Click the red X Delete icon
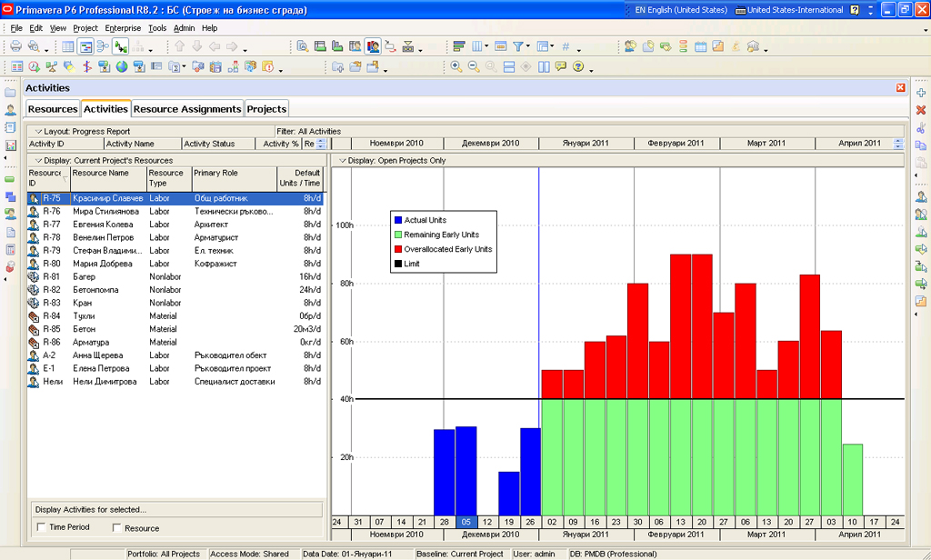Image resolution: width=931 pixels, height=560 pixels. pos(921,110)
